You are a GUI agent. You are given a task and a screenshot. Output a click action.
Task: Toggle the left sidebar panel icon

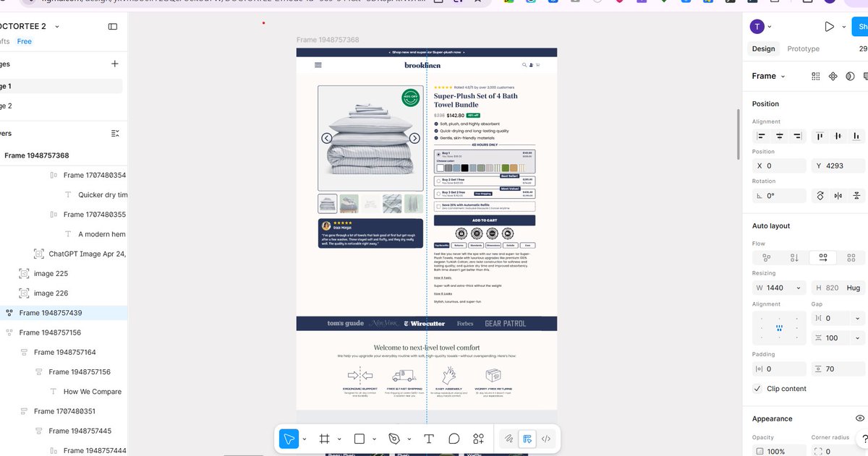(x=113, y=27)
